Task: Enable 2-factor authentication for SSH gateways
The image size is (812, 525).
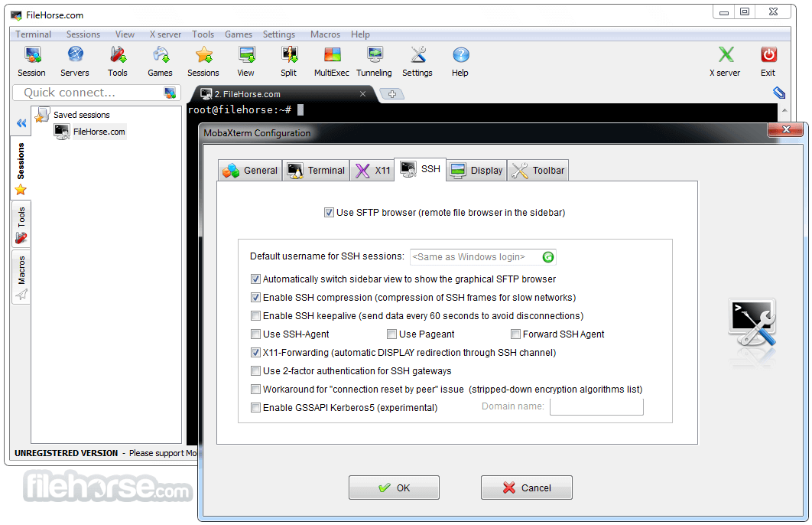Action: [x=255, y=371]
